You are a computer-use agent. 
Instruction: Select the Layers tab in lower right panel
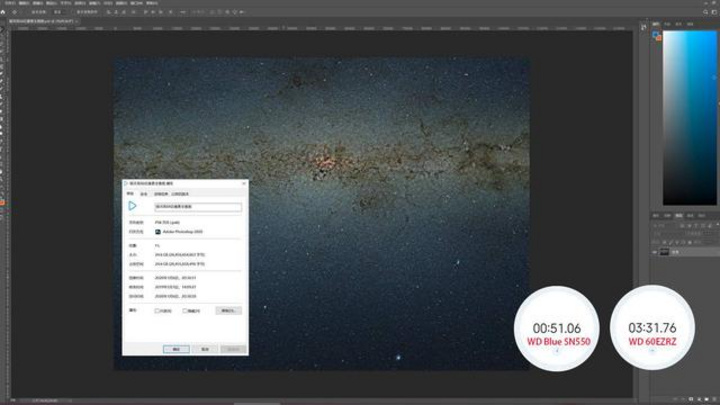679,215
